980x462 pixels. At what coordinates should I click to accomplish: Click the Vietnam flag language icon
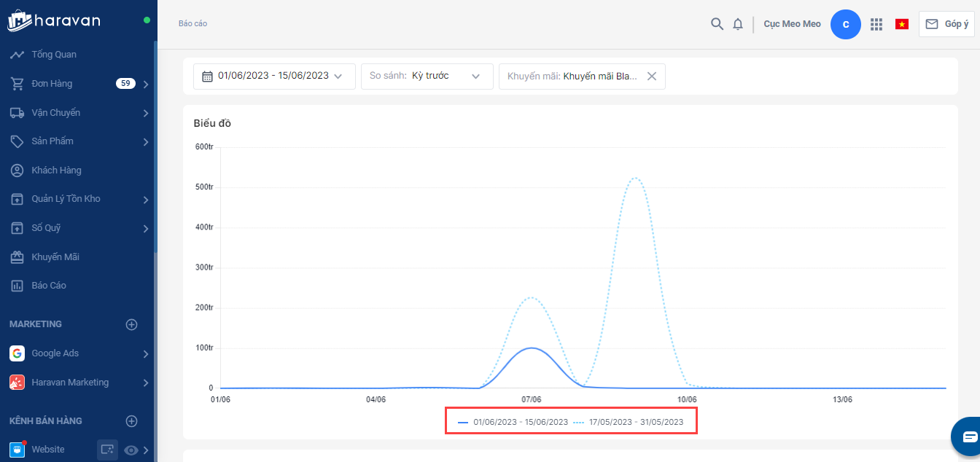point(902,24)
